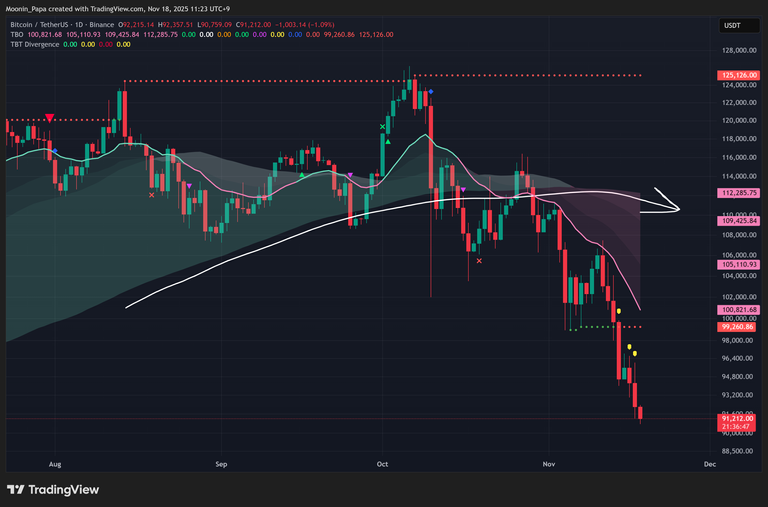Click the green up-triangle marker in mid September
This screenshot has width=768, height=507.
pyautogui.click(x=303, y=174)
